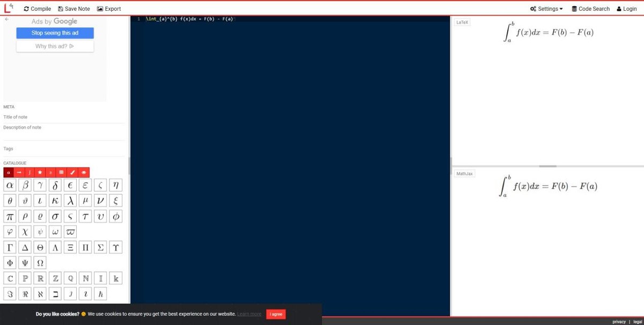Image resolution: width=644 pixels, height=325 pixels.
Task: Insert the uppercase Sigma symbol
Action: point(100,248)
